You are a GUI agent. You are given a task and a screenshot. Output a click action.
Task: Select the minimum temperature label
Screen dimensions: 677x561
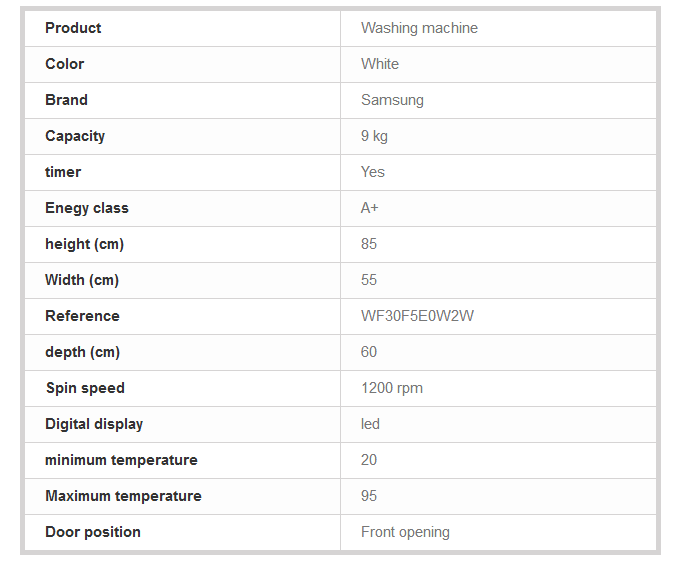[121, 460]
